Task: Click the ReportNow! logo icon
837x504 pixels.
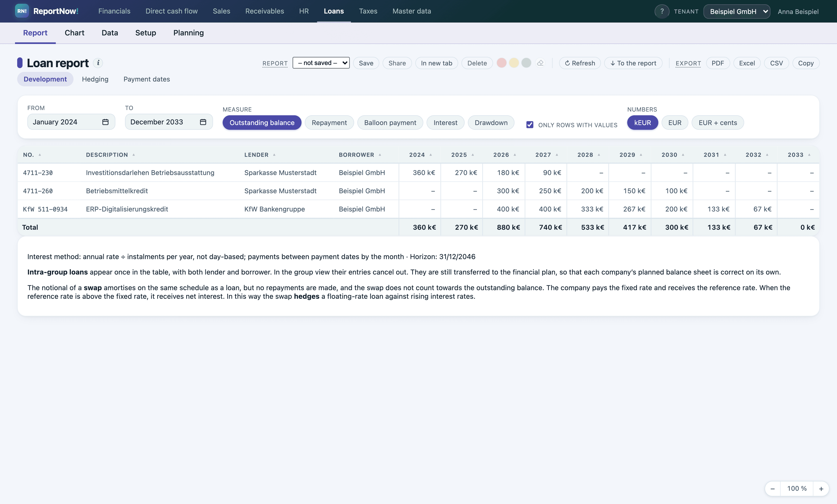Action: (22, 11)
